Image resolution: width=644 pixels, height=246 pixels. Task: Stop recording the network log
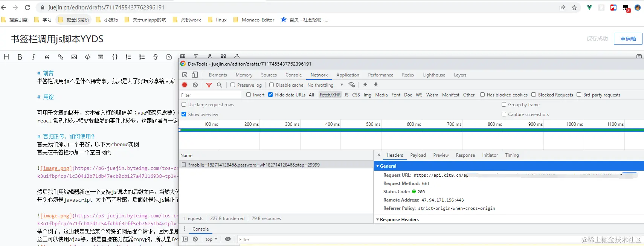point(185,85)
